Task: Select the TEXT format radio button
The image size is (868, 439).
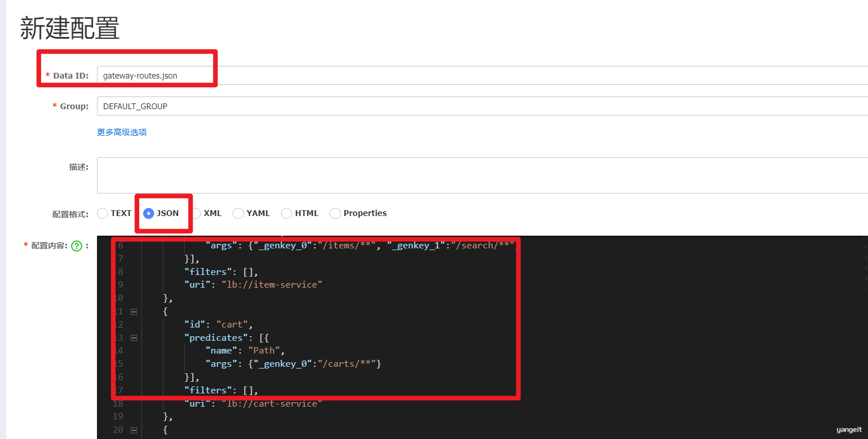Action: (x=103, y=213)
